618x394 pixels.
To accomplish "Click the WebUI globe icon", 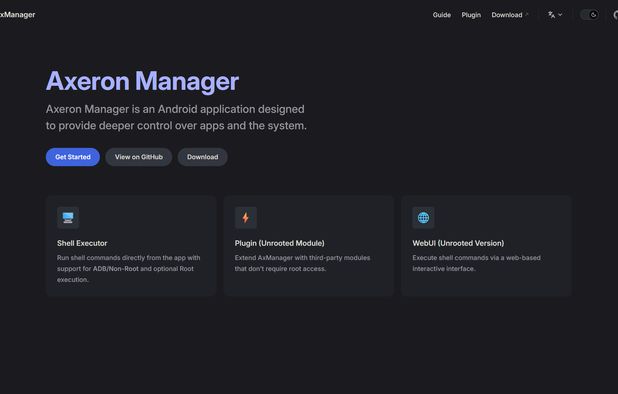I will 423,217.
